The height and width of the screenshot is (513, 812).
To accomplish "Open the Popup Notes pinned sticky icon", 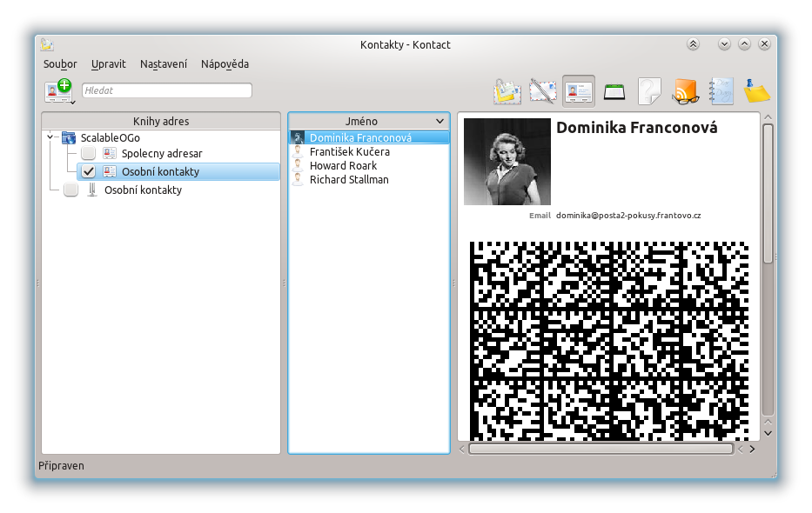I will click(x=757, y=91).
